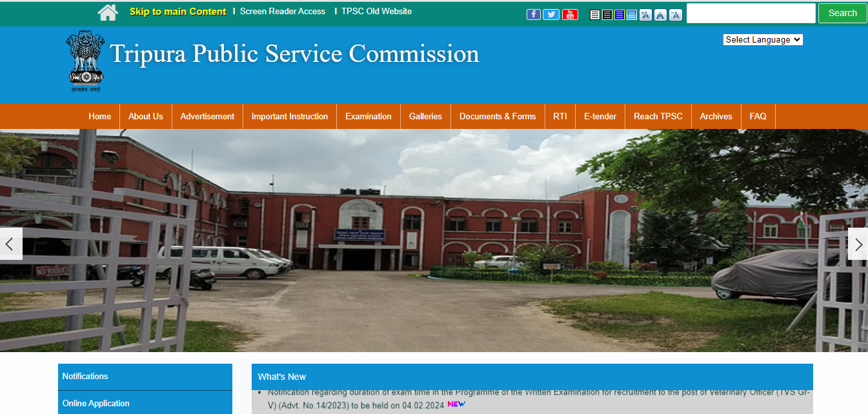Increase font size with A+ icon
The width and height of the screenshot is (868, 414).
(645, 15)
